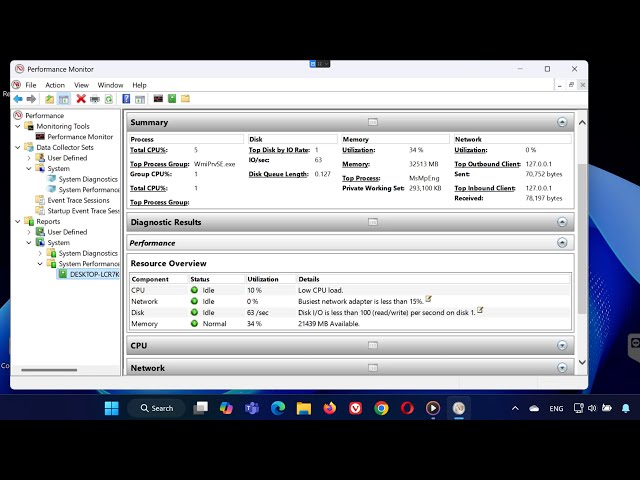
Task: Open Windows Start menu
Action: 111,408
